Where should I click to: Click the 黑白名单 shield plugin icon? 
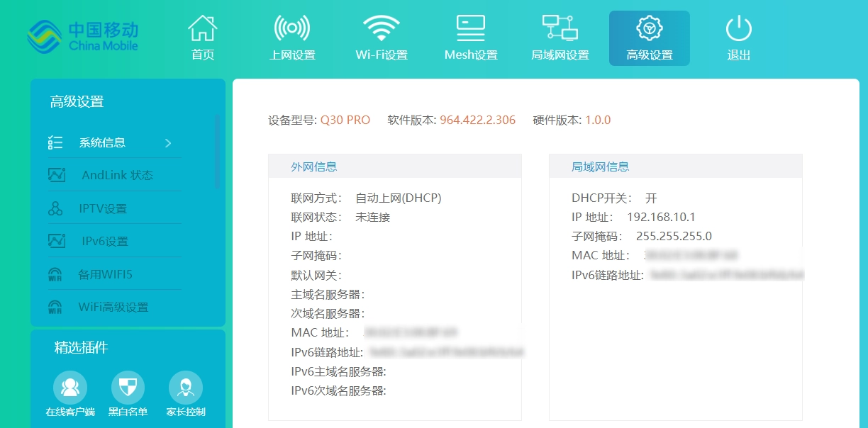(x=127, y=386)
